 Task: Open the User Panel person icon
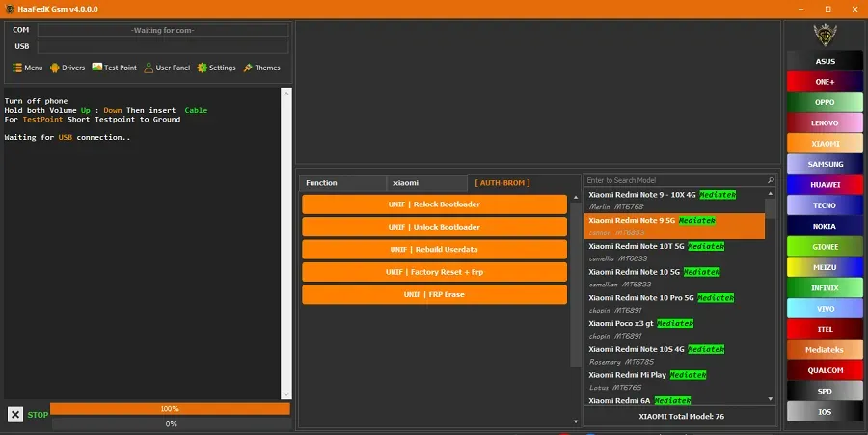(x=149, y=68)
